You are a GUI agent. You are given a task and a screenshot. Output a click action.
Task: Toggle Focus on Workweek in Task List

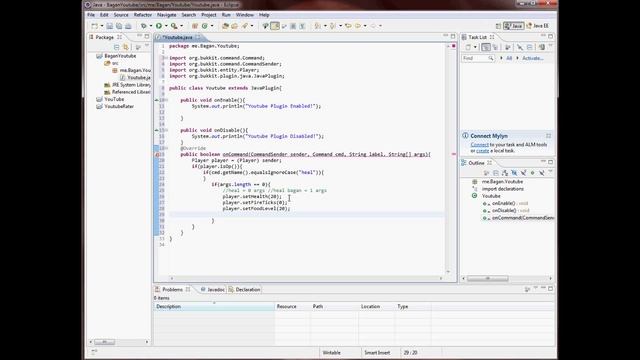click(507, 47)
